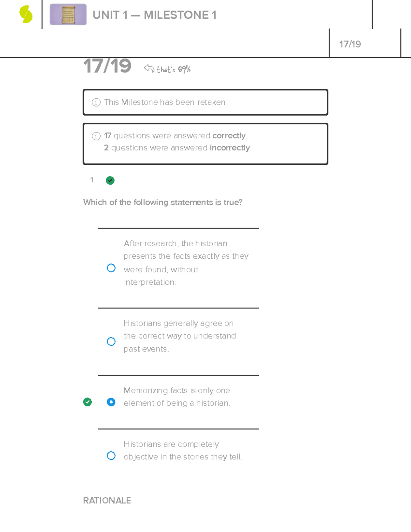Click info icon next to Milestone retaken notice
The image size is (411, 532).
tap(96, 102)
